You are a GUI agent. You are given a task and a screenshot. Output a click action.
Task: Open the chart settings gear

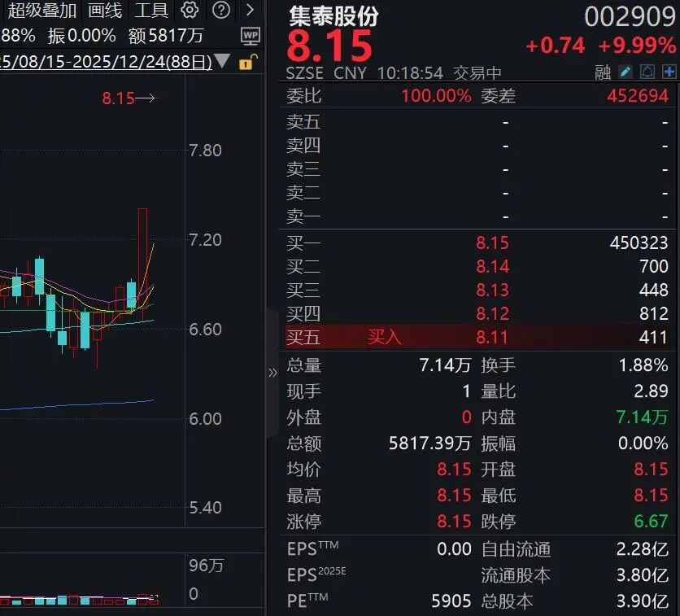click(190, 11)
